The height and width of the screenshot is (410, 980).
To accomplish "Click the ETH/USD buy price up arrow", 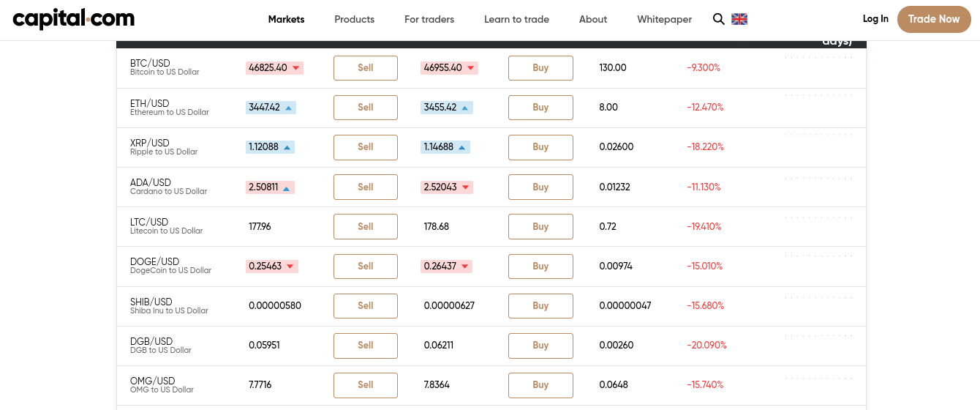I will click(464, 108).
